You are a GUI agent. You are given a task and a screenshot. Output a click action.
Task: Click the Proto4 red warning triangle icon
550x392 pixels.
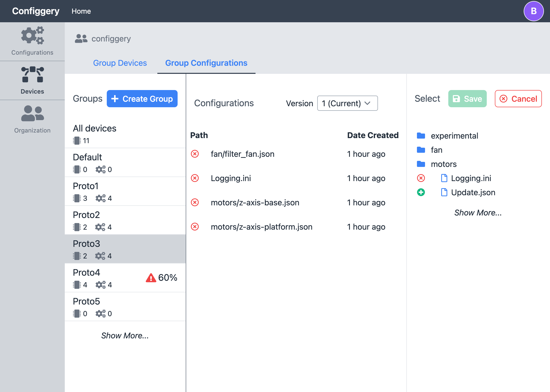tap(151, 278)
